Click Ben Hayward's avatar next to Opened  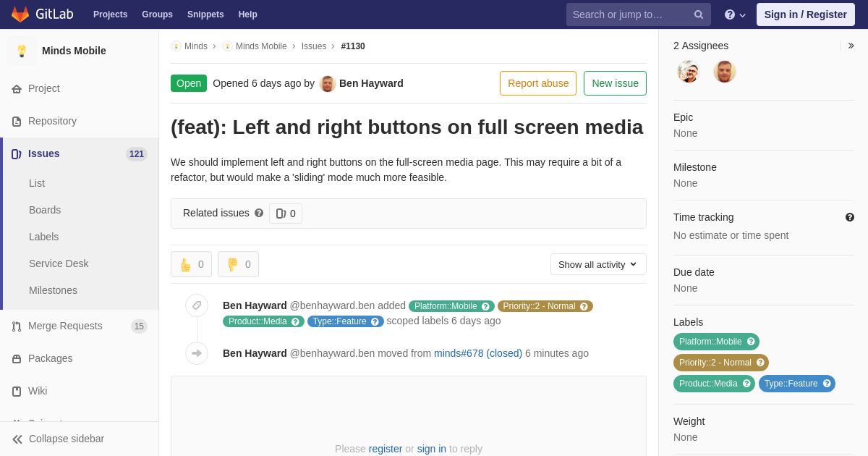click(x=328, y=83)
